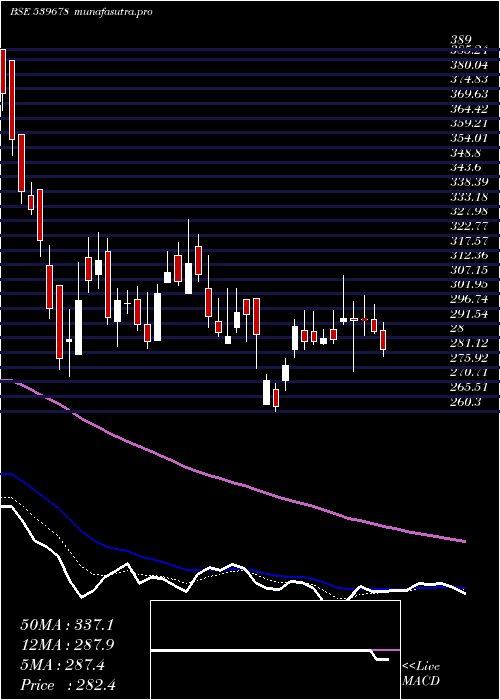The width and height of the screenshot is (500, 700).
Task: Select the 270.71 price axis label
Action: [x=469, y=372]
